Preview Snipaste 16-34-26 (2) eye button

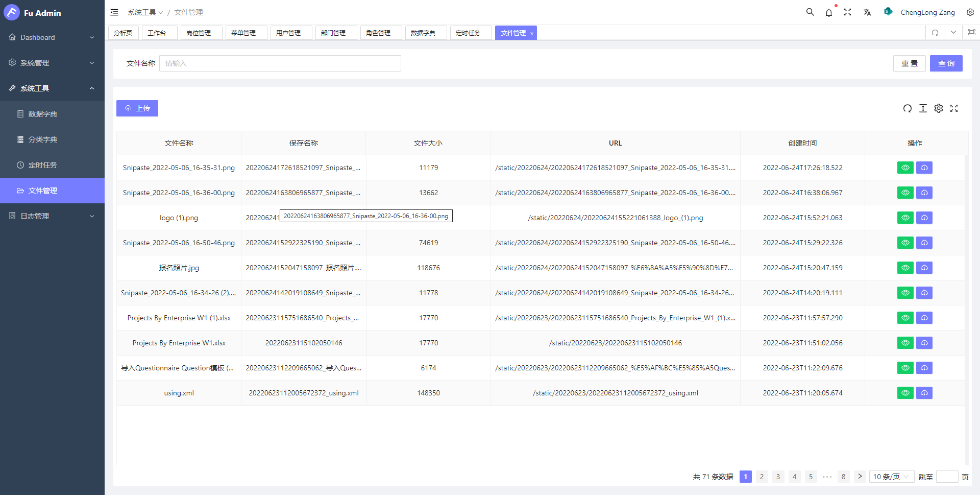(x=905, y=293)
